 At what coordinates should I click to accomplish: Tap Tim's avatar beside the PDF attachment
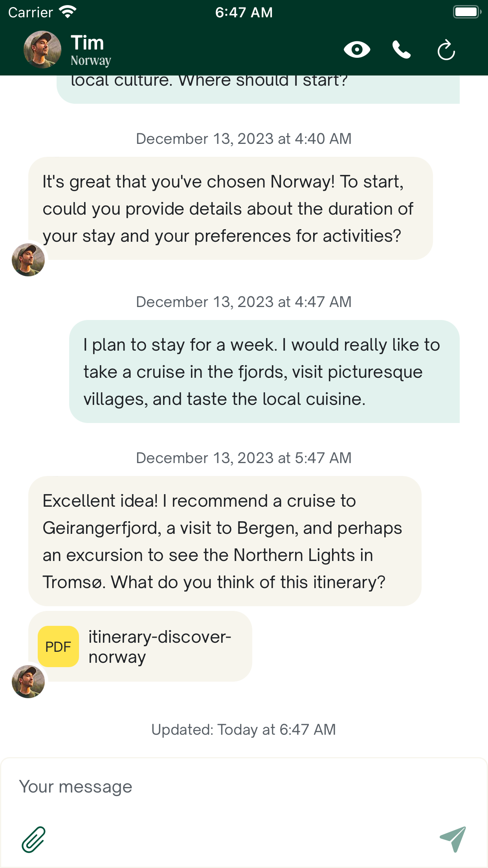point(28,682)
